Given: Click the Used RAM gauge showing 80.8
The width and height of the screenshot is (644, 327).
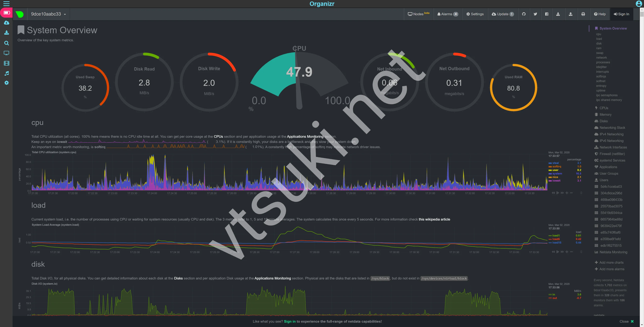Looking at the screenshot, I should click(x=514, y=87).
